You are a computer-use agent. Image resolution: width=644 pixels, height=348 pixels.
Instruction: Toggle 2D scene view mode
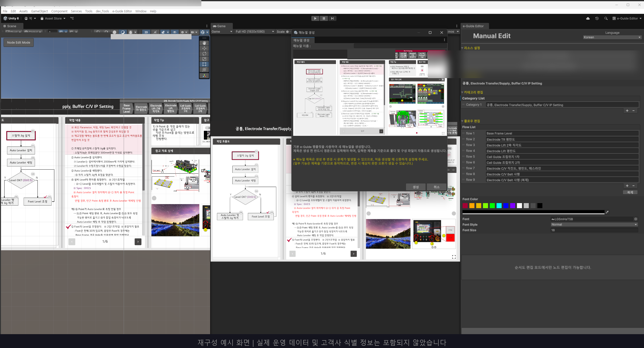point(146,32)
